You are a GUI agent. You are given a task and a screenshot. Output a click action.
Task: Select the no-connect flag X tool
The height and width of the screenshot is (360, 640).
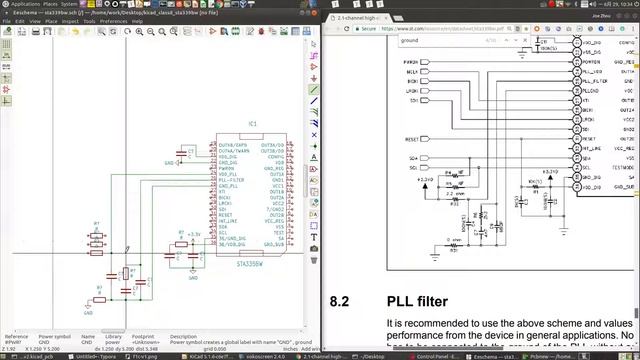tap(313, 135)
